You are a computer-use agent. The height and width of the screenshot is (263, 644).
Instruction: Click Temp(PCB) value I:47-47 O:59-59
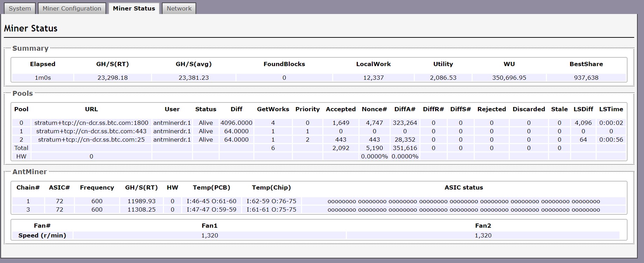(211, 209)
